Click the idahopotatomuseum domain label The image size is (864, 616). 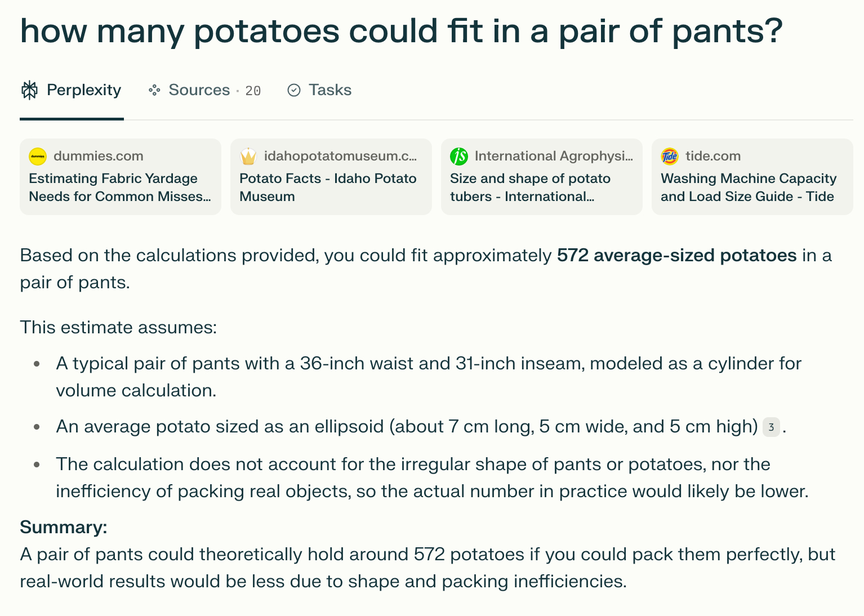coord(340,156)
